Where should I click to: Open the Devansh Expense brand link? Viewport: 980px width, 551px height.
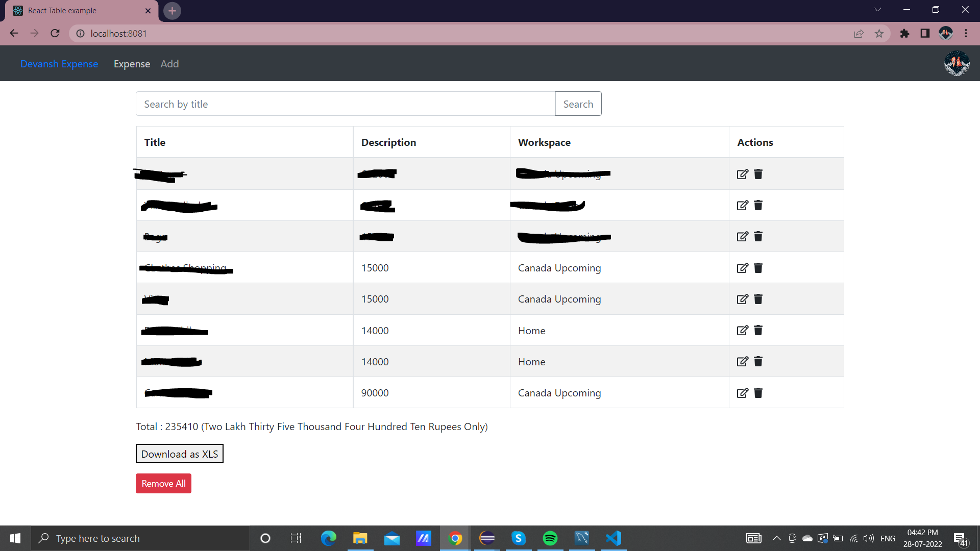59,64
